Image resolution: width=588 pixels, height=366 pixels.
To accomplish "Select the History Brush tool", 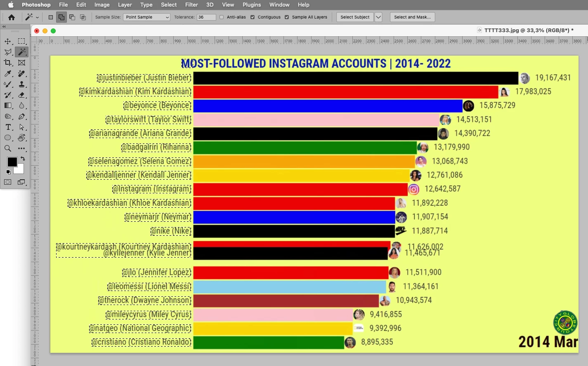I will 8,95.
